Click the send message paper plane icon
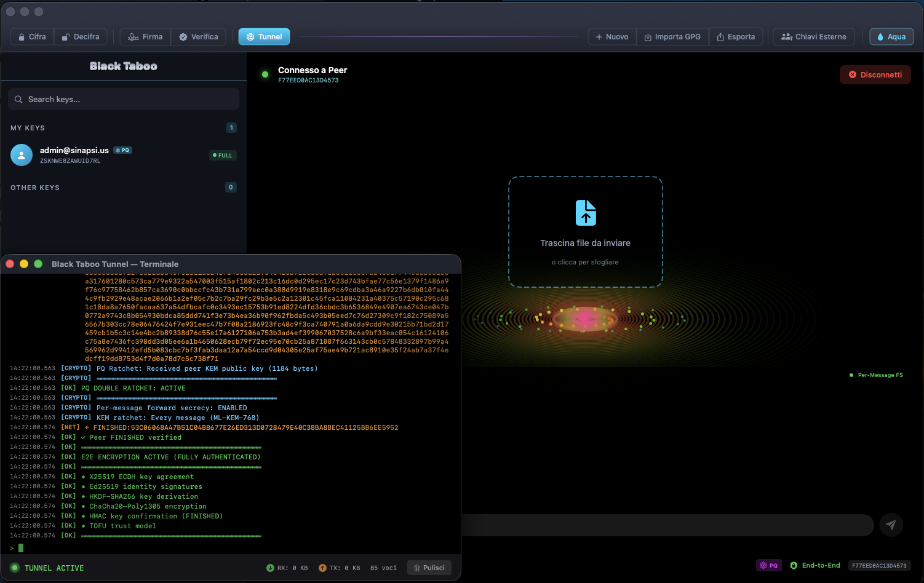 tap(891, 525)
